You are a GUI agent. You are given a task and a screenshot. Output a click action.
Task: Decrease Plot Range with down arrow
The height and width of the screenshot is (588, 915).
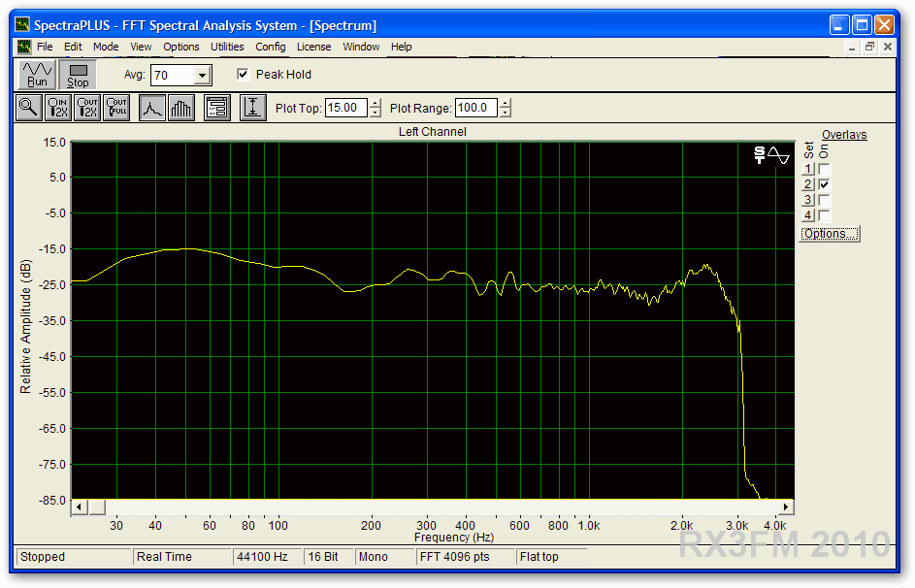(506, 113)
